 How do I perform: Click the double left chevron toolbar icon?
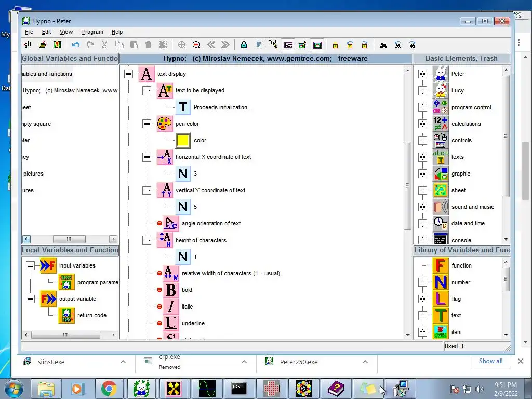211,45
